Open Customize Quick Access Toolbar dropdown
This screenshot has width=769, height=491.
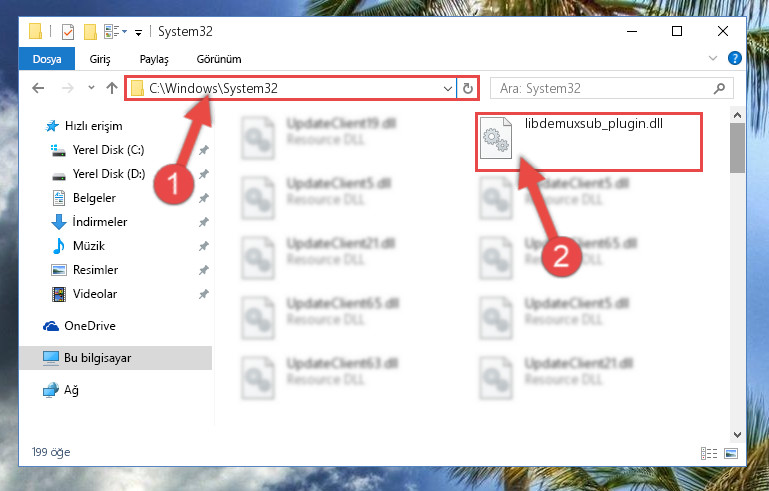pyautogui.click(x=139, y=33)
